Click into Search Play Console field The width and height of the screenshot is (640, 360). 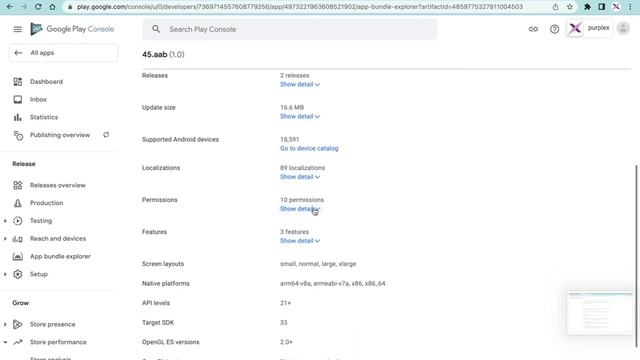(x=289, y=29)
